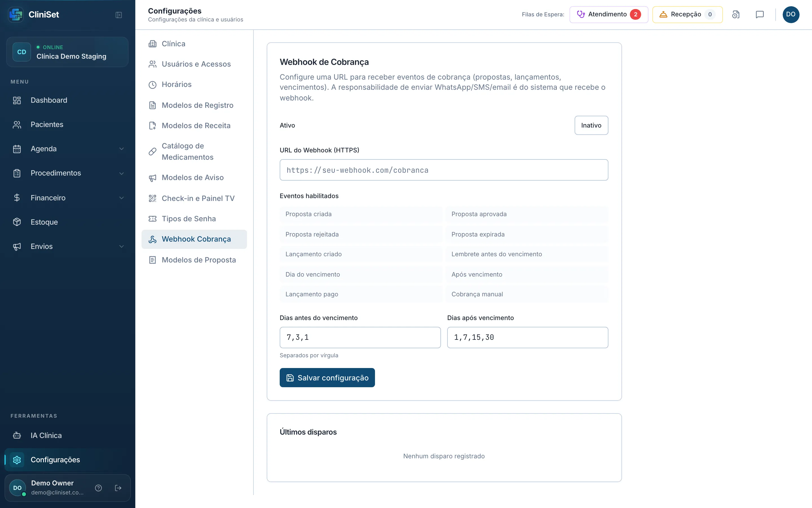Log out using the exit icon
812x508 pixels.
[x=118, y=488]
